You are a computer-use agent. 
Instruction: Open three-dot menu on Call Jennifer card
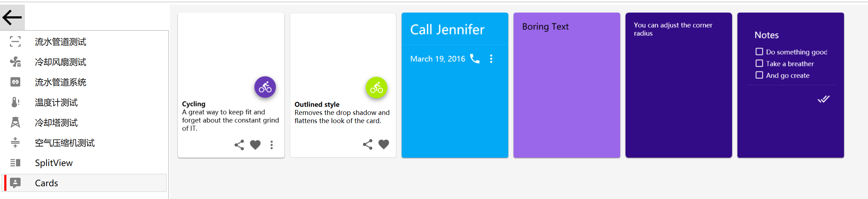tap(491, 59)
